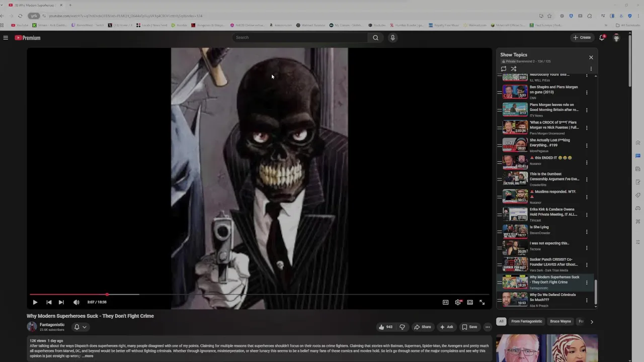Open recommended video thumbnail below chips
The image size is (644, 362).
click(x=547, y=348)
